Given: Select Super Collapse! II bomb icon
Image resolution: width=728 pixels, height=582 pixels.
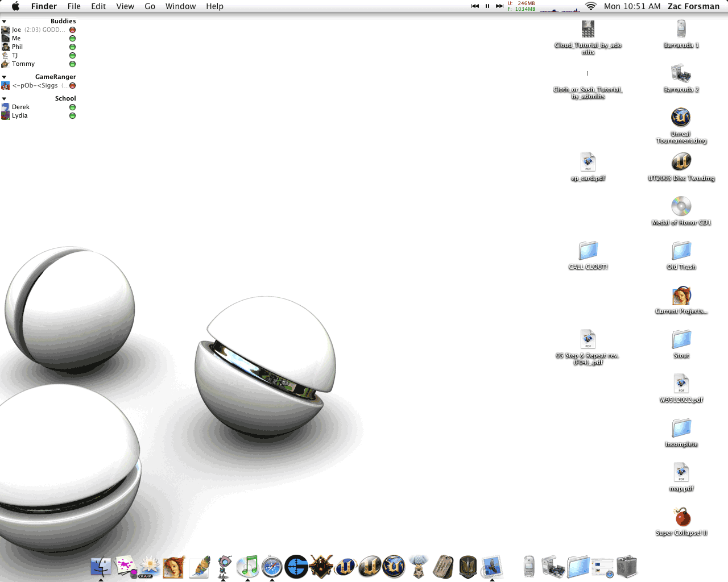Looking at the screenshot, I should click(681, 521).
